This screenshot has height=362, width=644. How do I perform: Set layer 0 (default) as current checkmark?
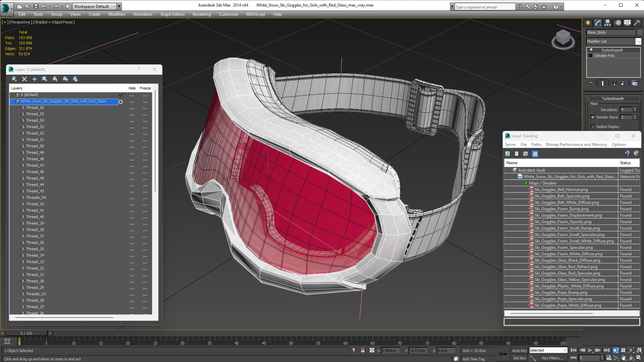click(121, 95)
